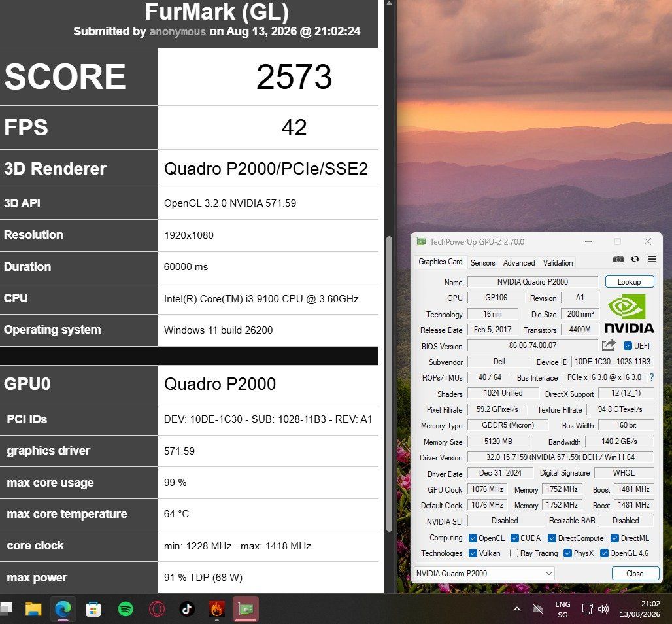The width and height of the screenshot is (672, 624).
Task: Open the clock and date flyout
Action: click(640, 609)
